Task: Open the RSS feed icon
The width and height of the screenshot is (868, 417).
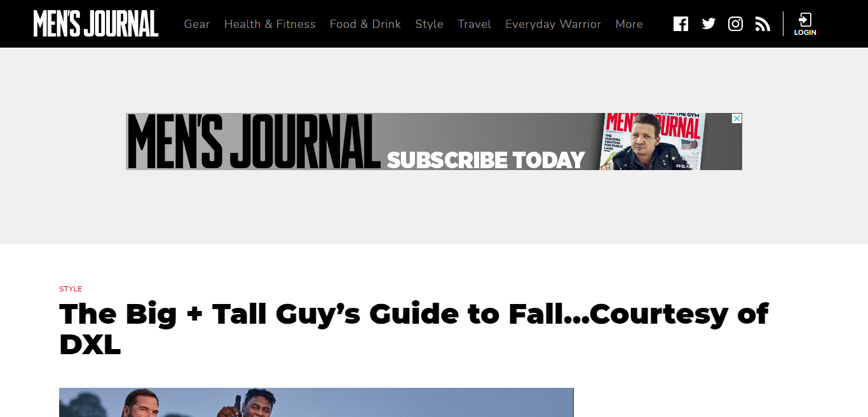Action: coord(763,24)
